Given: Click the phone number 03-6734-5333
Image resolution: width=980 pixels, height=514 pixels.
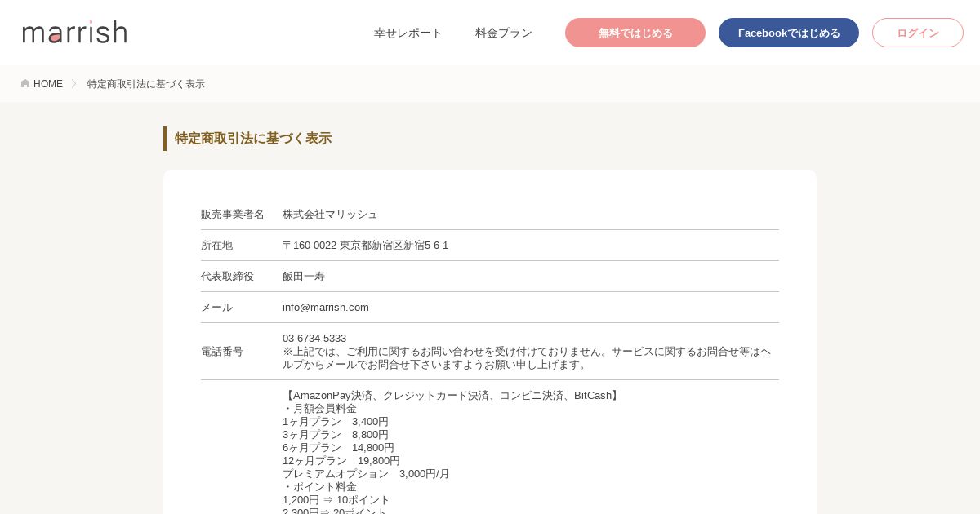Looking at the screenshot, I should [314, 339].
